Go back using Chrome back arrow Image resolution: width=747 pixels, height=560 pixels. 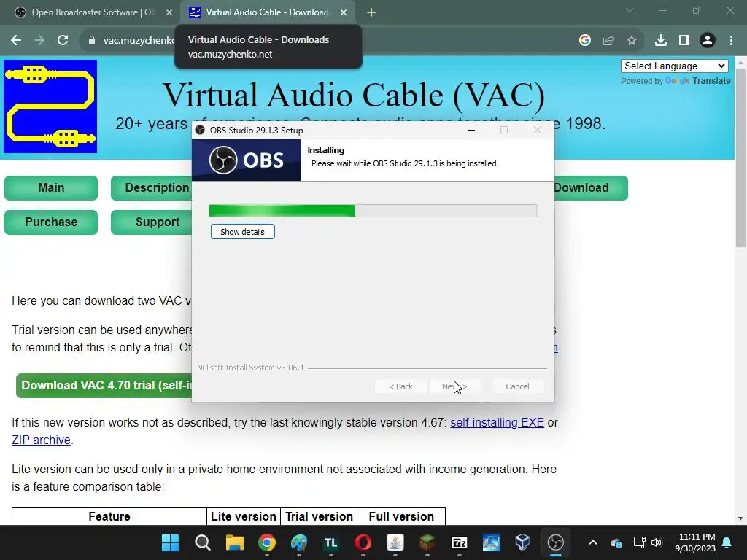coord(16,41)
